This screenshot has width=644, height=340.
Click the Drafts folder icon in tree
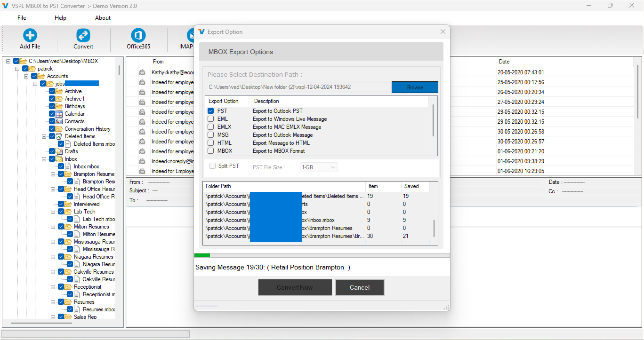[59, 151]
